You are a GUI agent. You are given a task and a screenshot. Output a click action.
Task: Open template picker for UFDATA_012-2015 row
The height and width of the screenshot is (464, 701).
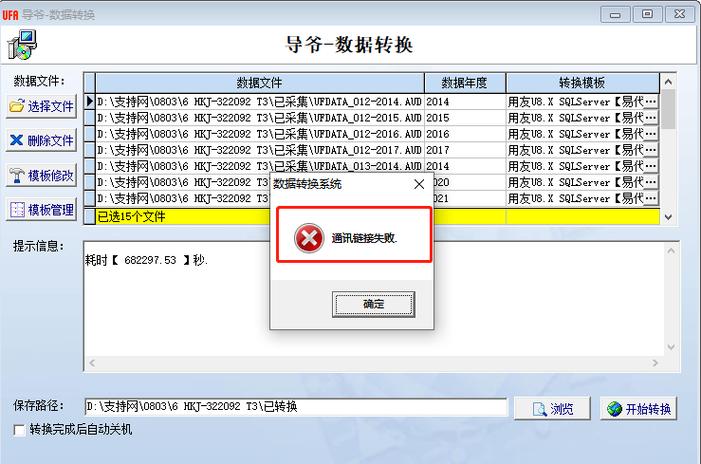coord(651,118)
